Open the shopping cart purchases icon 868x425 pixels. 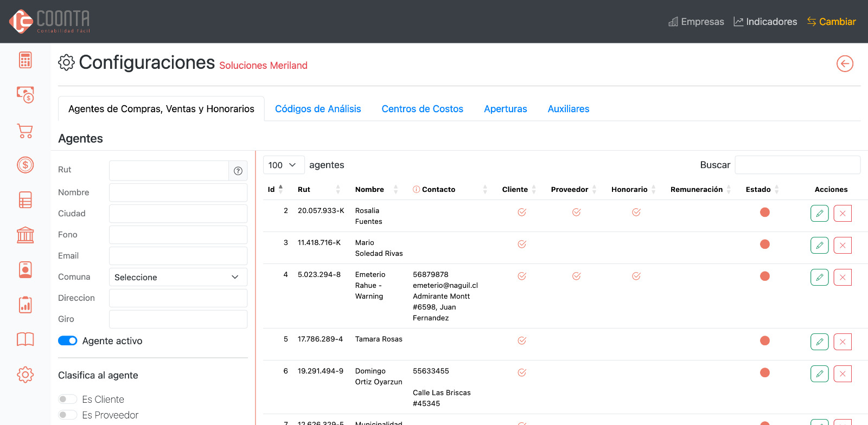[x=25, y=131]
